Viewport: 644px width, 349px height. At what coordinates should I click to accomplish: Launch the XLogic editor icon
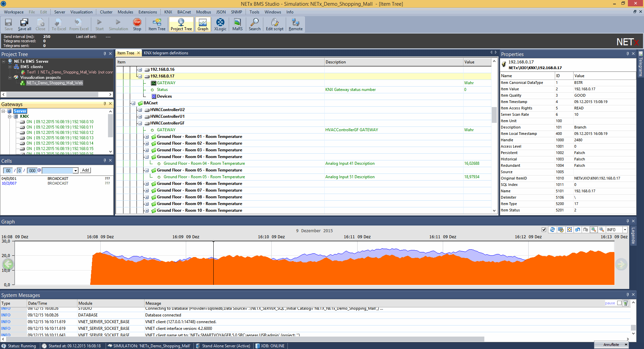[x=220, y=24]
